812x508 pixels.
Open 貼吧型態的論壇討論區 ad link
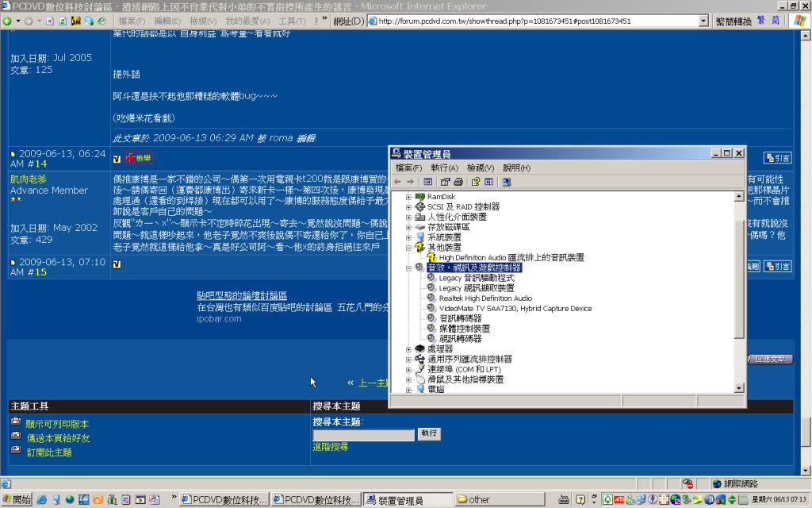click(x=242, y=295)
